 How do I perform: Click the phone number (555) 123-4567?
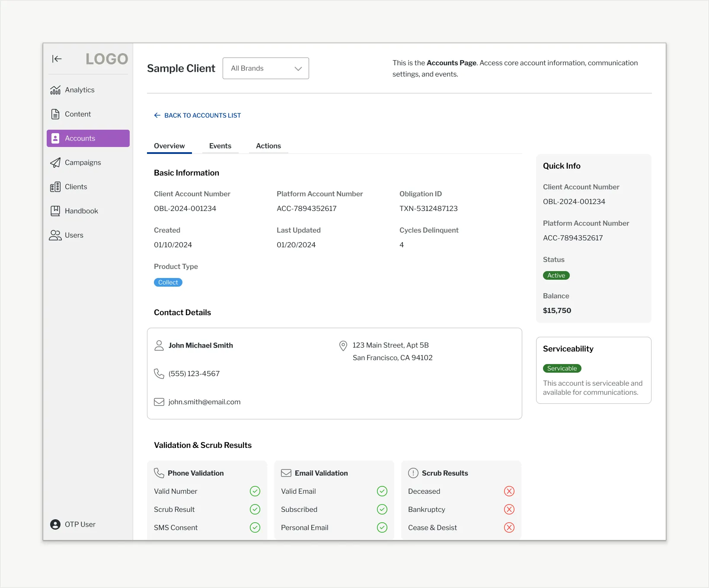(x=194, y=374)
